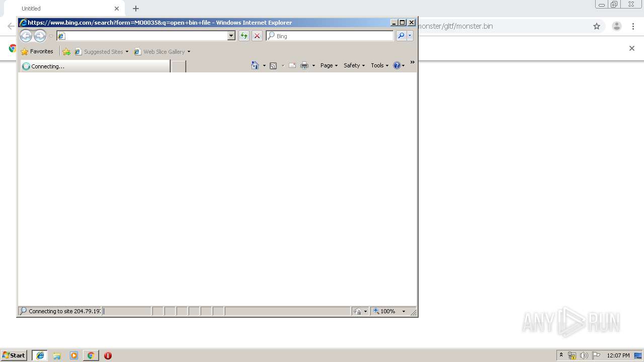Open a new Chrome tab

tap(136, 9)
